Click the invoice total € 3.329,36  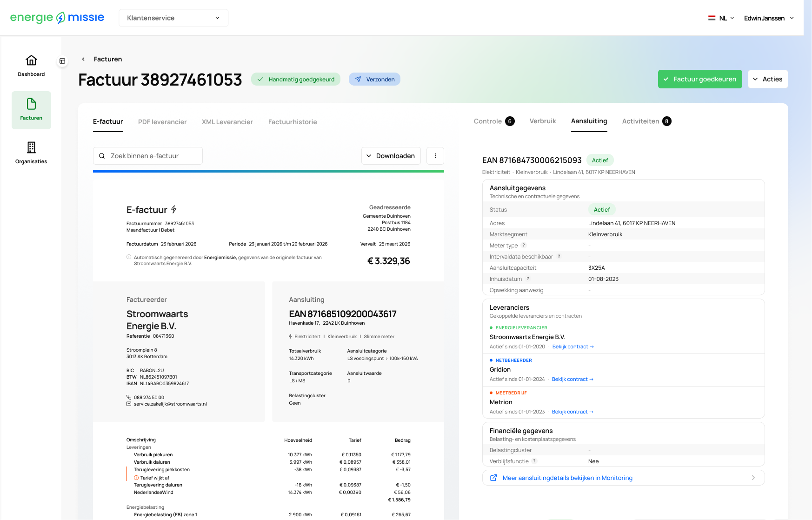click(389, 261)
